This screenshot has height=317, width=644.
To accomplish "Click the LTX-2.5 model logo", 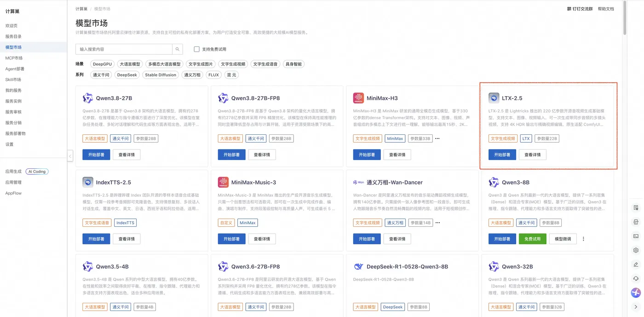I will point(494,98).
